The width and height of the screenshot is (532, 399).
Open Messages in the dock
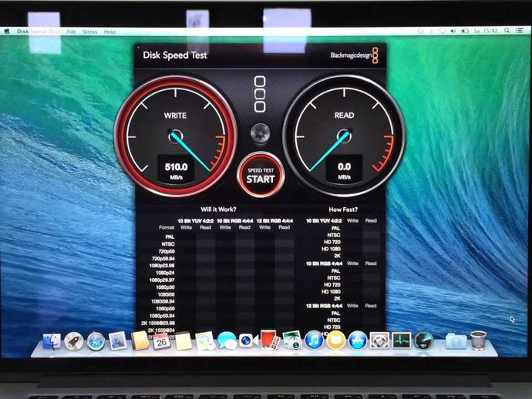point(227,340)
